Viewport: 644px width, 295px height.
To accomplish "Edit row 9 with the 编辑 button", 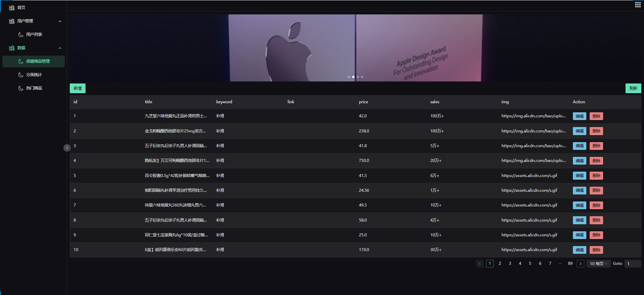I will coord(579,235).
